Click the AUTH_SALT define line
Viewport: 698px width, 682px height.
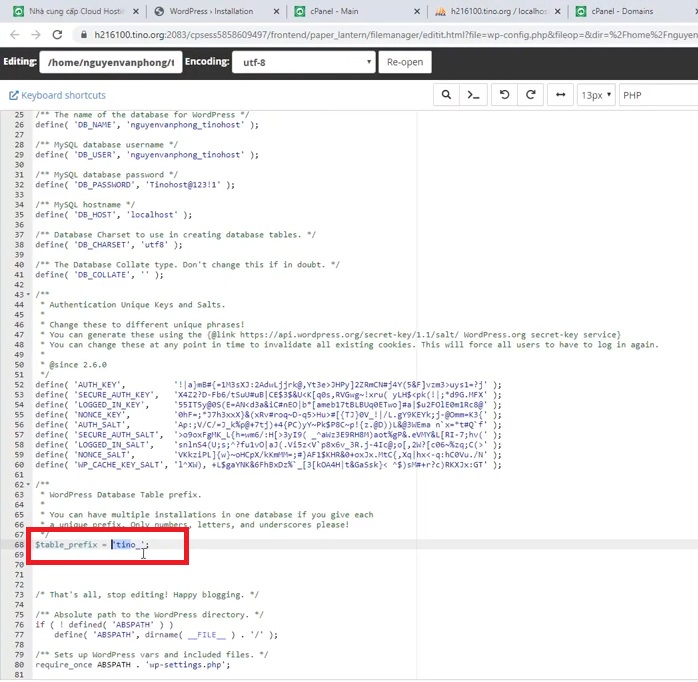tap(268, 425)
